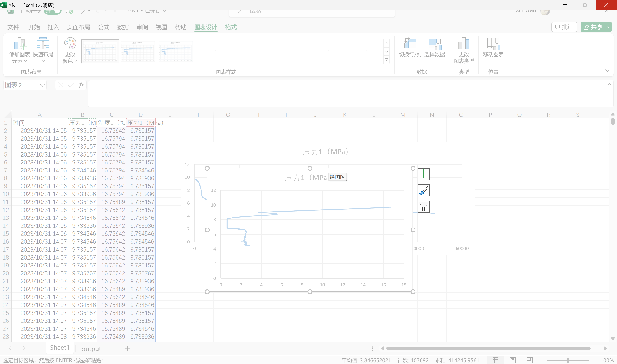Screen dimensions: 617x364
Task: Expand the Name Box dropdown
Action: (42, 85)
